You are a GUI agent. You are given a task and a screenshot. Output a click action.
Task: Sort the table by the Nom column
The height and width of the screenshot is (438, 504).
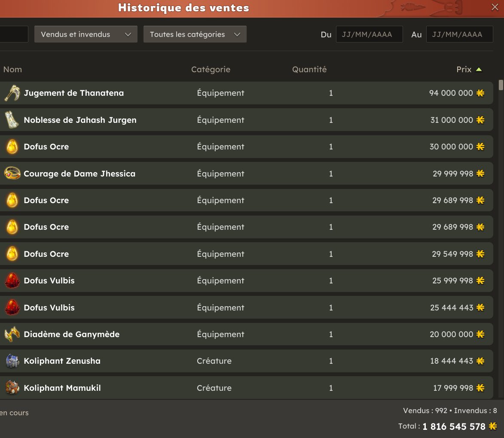[12, 70]
